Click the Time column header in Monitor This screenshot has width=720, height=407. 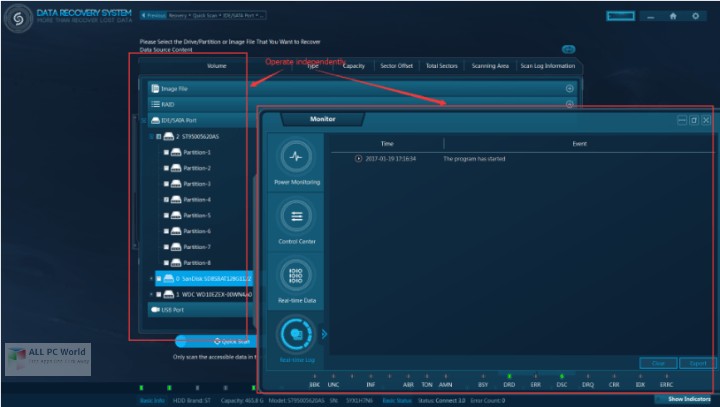point(387,144)
